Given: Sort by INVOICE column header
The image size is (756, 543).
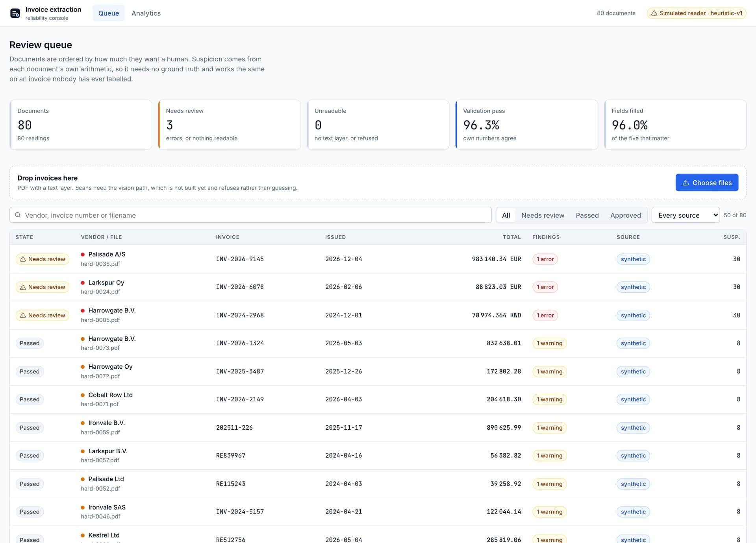Looking at the screenshot, I should pos(228,237).
